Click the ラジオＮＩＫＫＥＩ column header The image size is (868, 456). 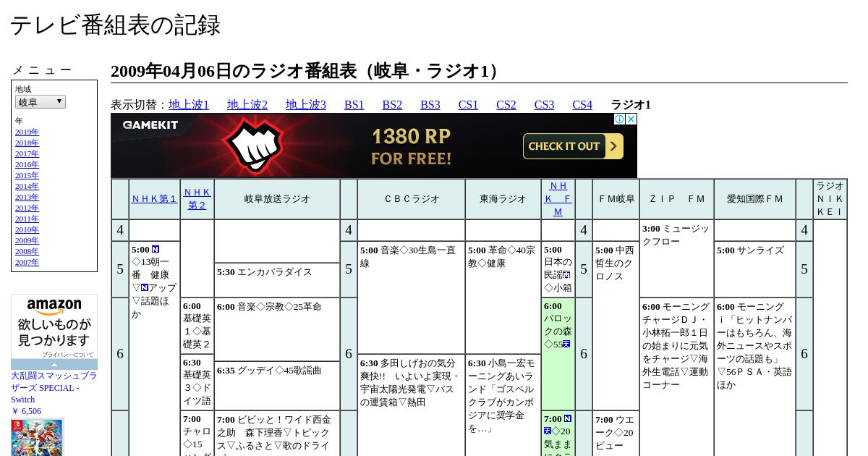pyautogui.click(x=830, y=199)
